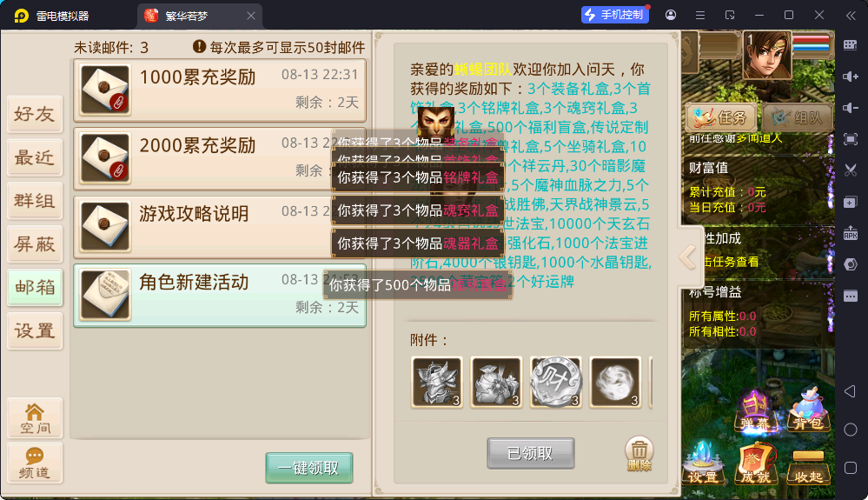Click the emulator scissors screenshot icon
Viewport: 868px width, 500px height.
pos(851,170)
